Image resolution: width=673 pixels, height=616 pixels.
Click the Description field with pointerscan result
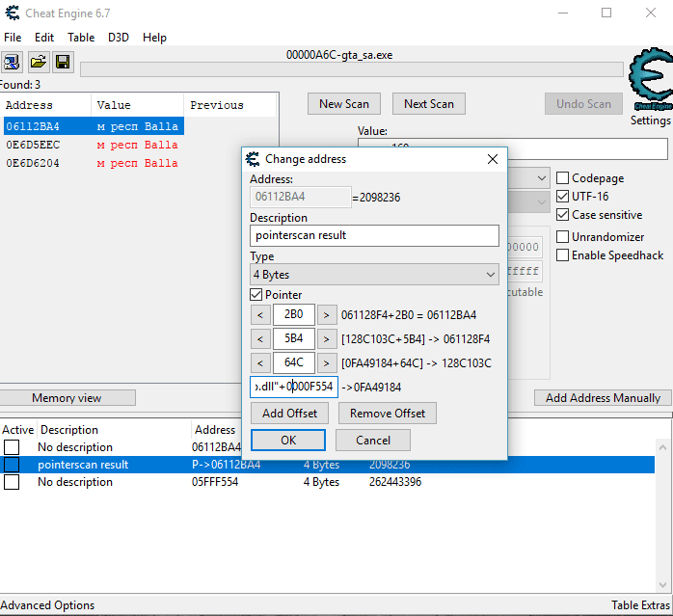pyautogui.click(x=374, y=235)
